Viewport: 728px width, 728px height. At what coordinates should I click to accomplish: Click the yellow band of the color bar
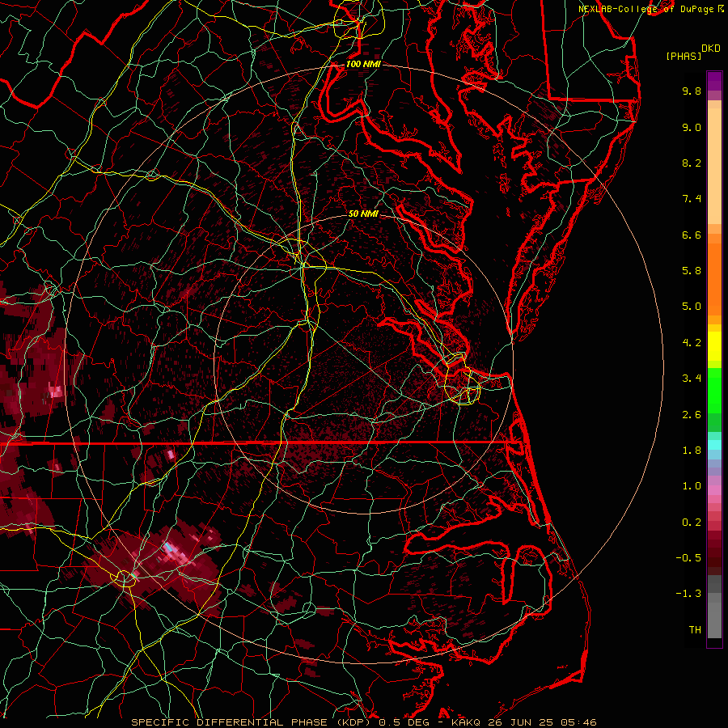click(714, 346)
